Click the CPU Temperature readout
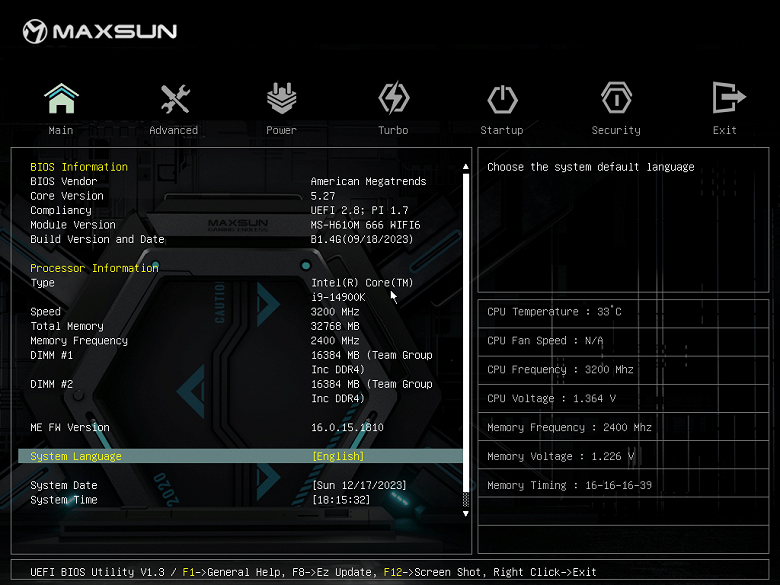The width and height of the screenshot is (780, 585). point(554,311)
